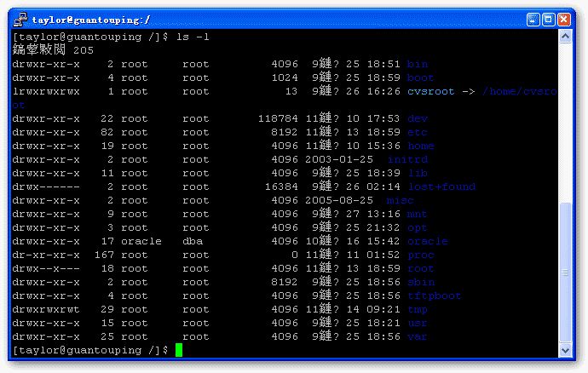Click the green cursor at the prompt

[179, 350]
